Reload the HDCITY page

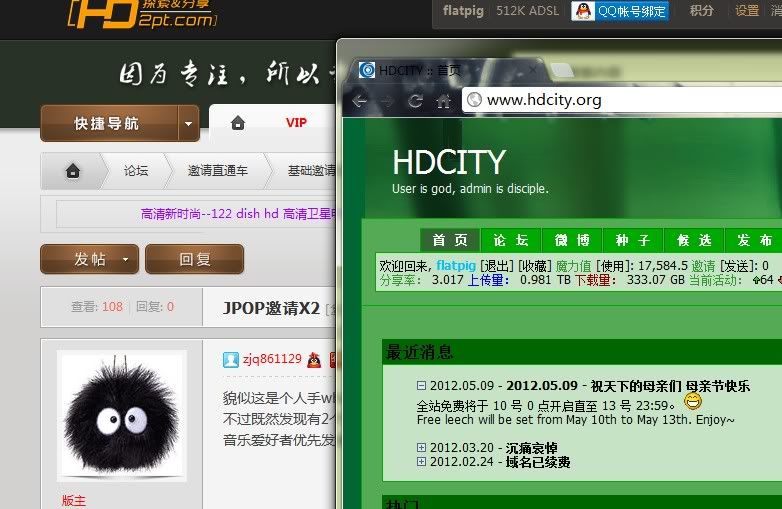[415, 101]
